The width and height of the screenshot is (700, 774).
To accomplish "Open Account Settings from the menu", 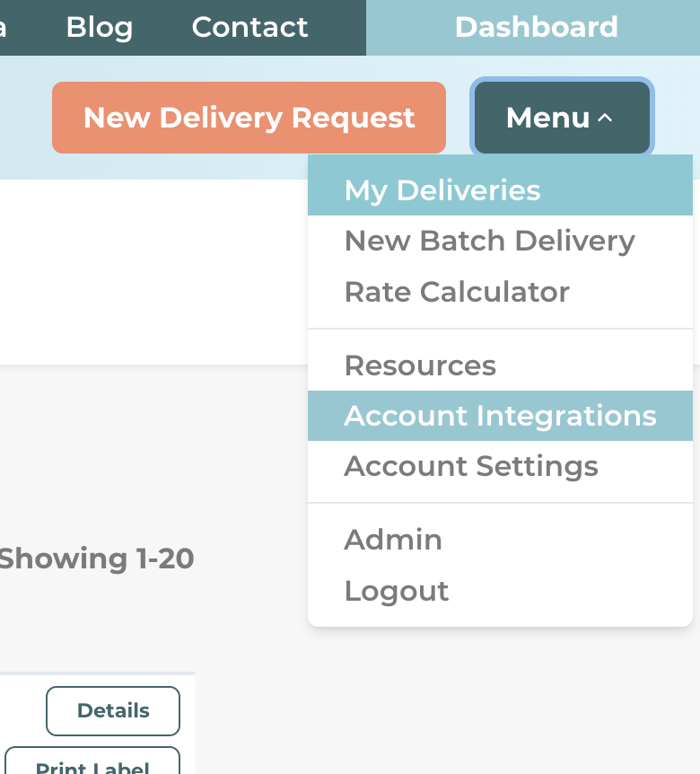I will point(500,466).
